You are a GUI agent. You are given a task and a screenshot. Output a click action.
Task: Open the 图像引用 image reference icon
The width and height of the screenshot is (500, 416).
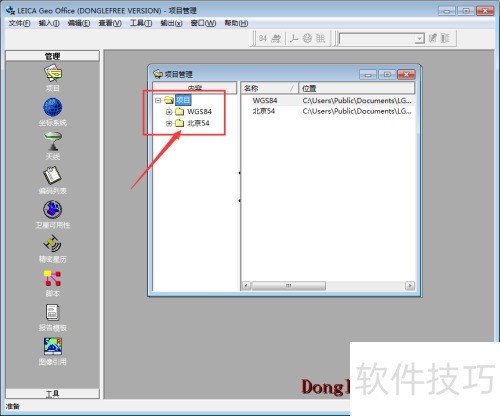click(x=53, y=346)
